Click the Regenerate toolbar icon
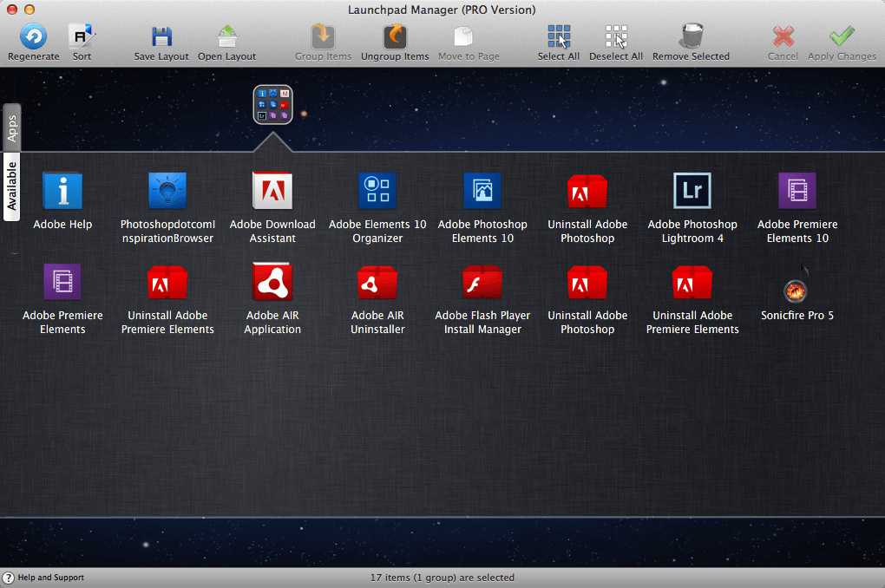This screenshot has width=885, height=588. [x=33, y=36]
